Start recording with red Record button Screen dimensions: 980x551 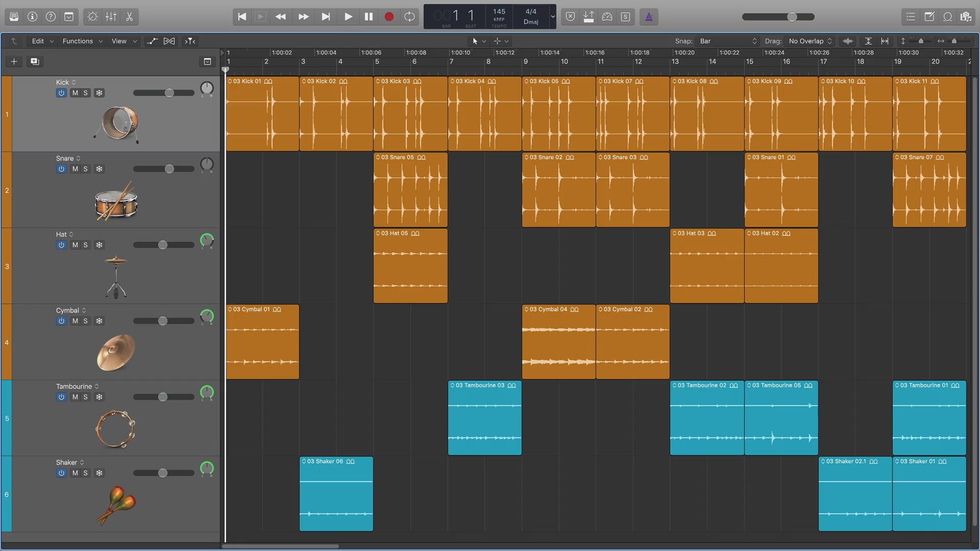(389, 17)
